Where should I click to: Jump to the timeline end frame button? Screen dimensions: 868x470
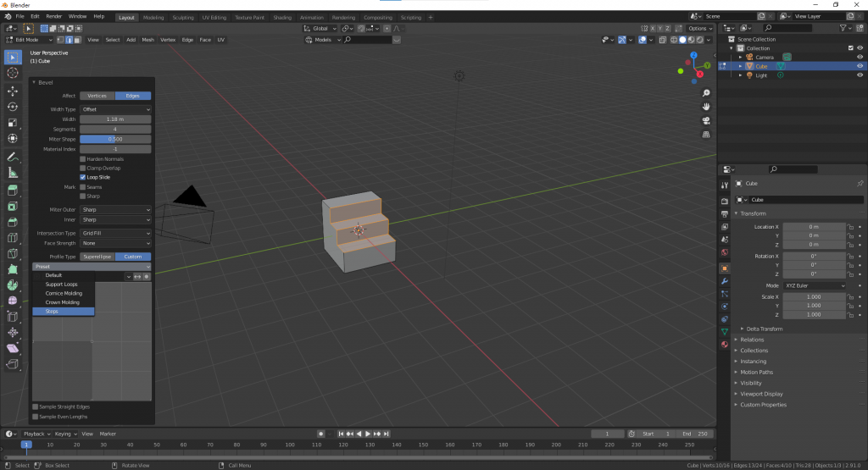pyautogui.click(x=387, y=434)
